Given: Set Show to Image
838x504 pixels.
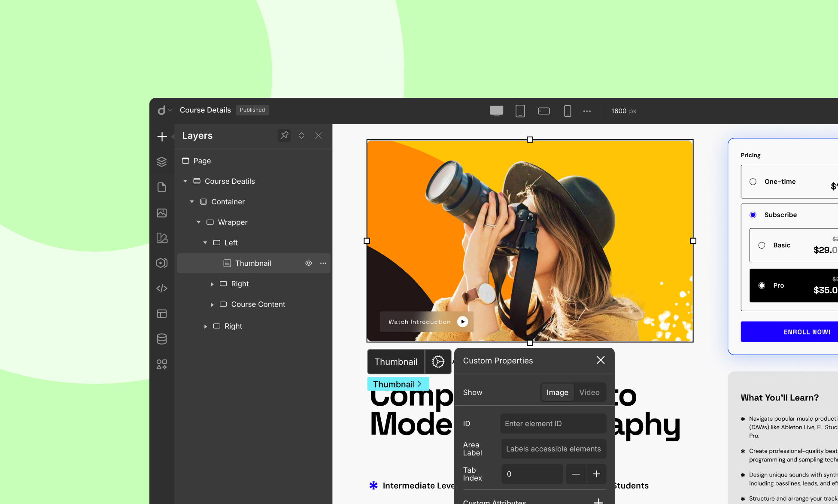Looking at the screenshot, I should point(557,392).
